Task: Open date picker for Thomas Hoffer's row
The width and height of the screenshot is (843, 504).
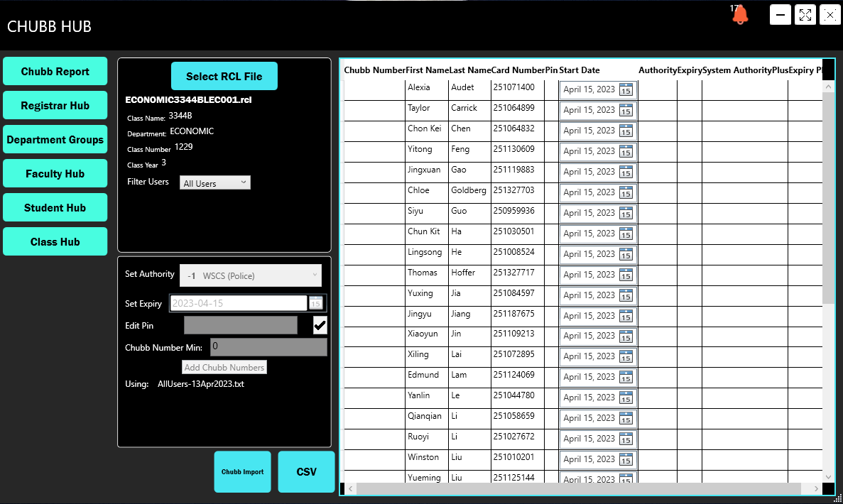Action: click(x=626, y=275)
